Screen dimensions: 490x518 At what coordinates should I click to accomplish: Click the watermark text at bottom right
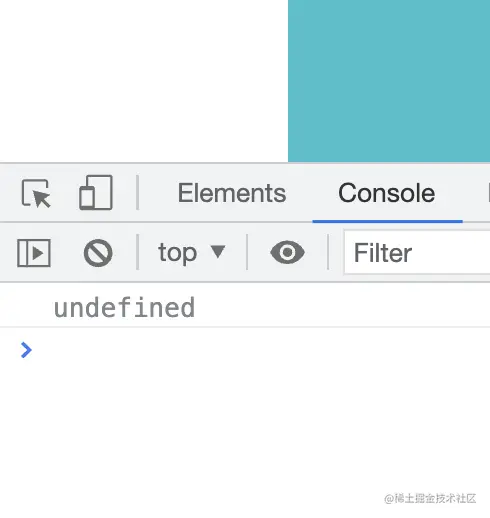click(x=430, y=498)
